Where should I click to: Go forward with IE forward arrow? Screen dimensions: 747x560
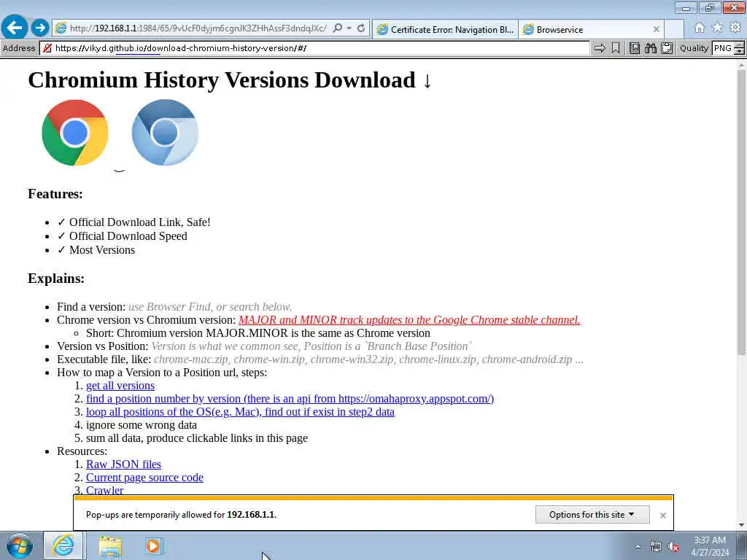click(x=40, y=28)
